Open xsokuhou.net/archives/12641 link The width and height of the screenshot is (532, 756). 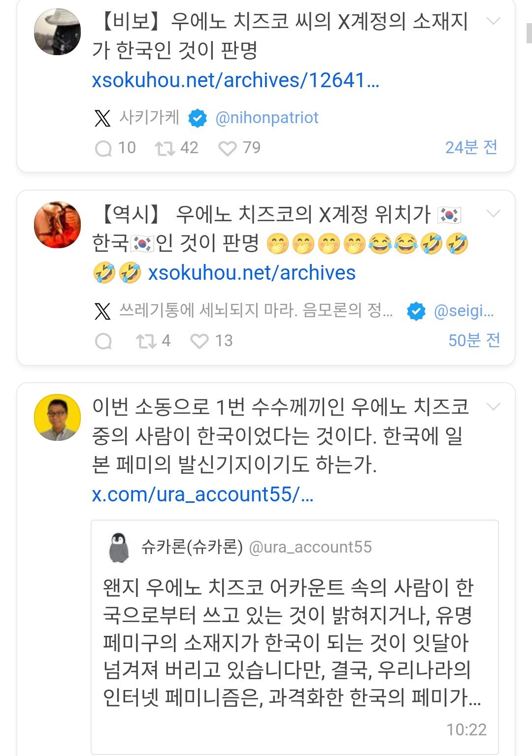pos(235,80)
